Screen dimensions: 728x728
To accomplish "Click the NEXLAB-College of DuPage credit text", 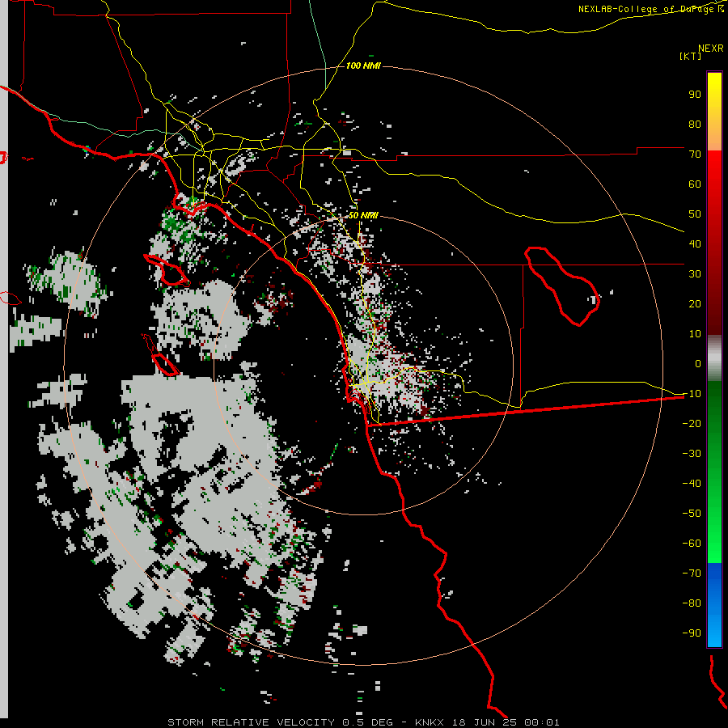I will pyautogui.click(x=650, y=9).
